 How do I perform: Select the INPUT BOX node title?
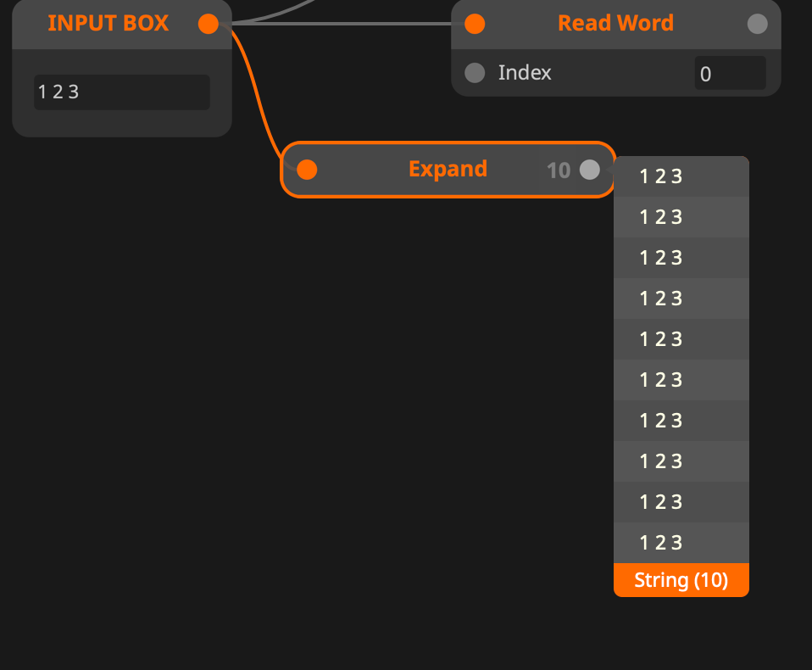coord(108,24)
